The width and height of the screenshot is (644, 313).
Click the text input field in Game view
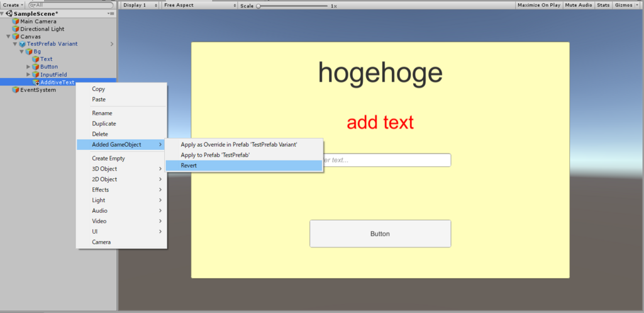coord(386,160)
